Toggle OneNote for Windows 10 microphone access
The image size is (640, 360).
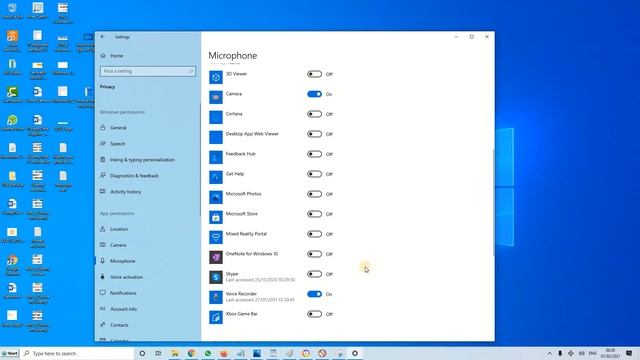[x=314, y=254]
